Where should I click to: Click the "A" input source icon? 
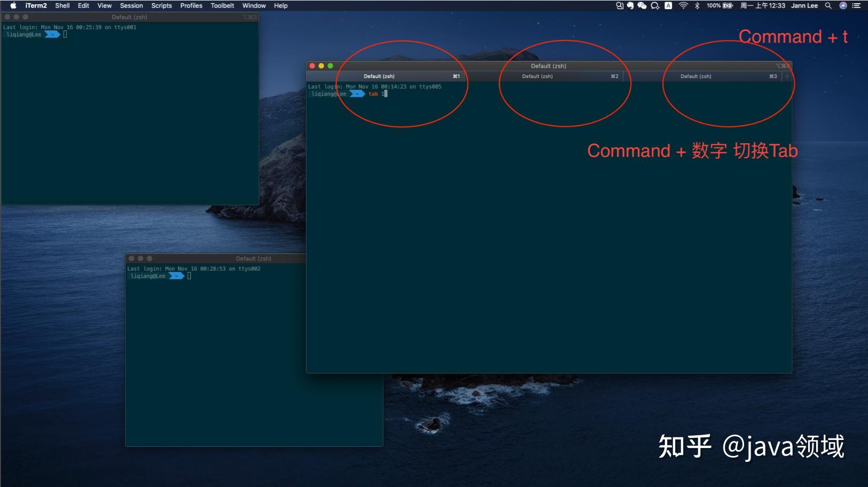(x=668, y=6)
